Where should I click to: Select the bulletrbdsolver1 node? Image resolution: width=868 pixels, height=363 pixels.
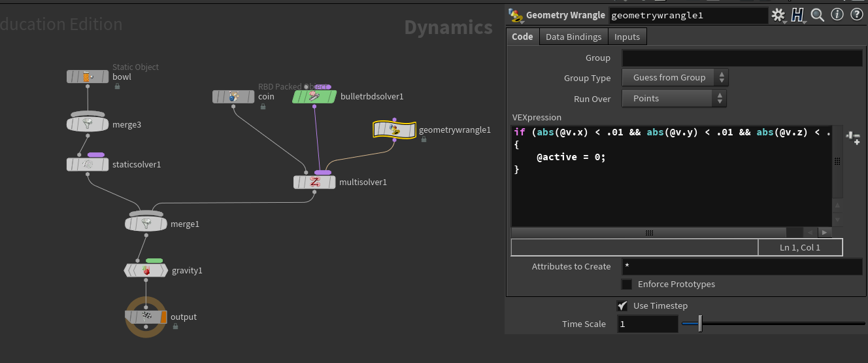click(x=314, y=97)
